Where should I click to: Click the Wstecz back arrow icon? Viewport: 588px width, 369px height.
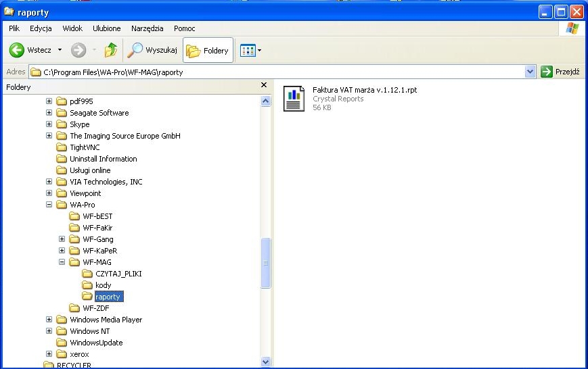tap(17, 50)
